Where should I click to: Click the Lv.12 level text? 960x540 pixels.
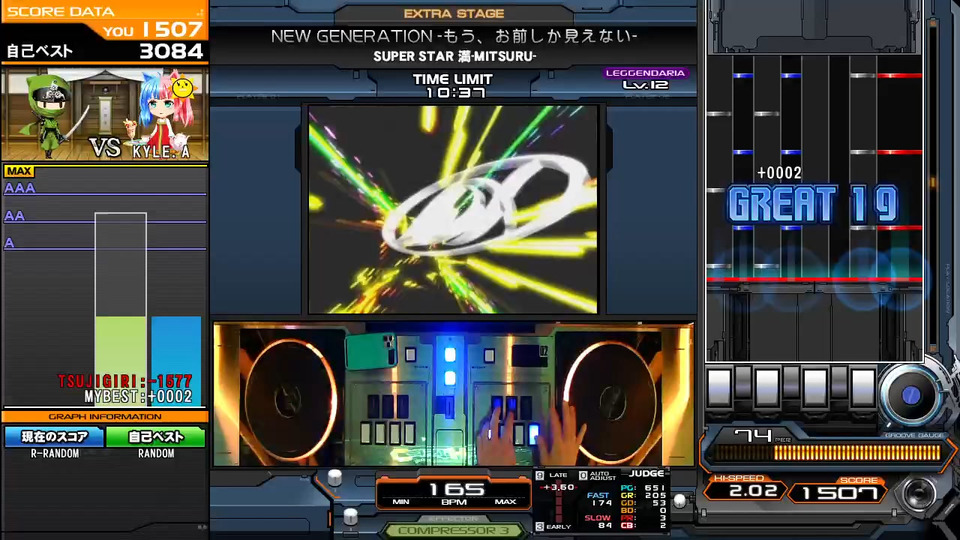[x=645, y=85]
